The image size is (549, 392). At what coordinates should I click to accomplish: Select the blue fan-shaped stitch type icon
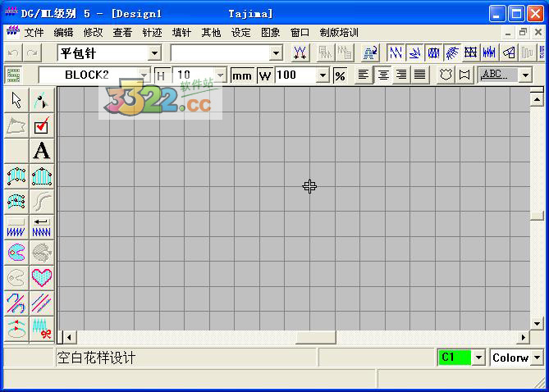(414, 52)
